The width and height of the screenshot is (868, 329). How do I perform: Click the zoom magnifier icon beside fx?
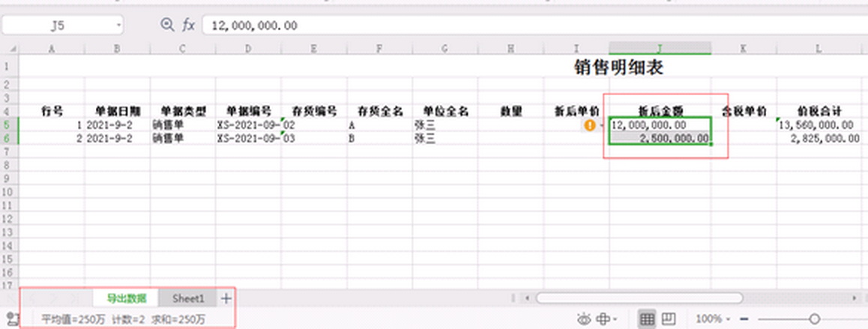[167, 25]
